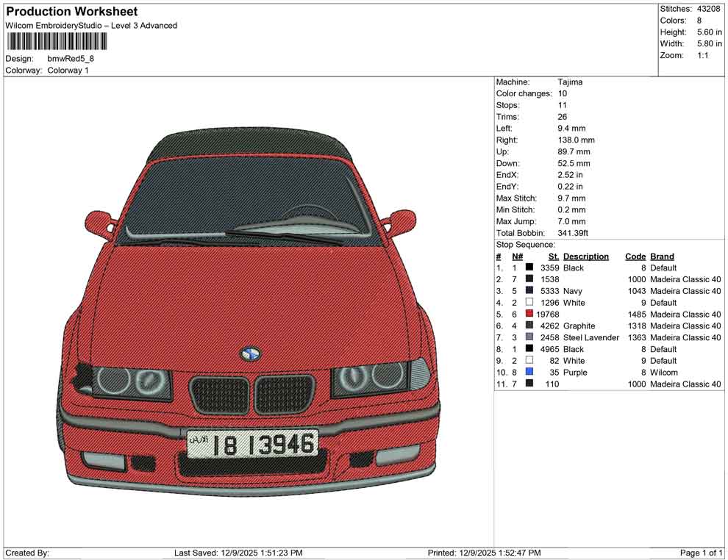Click the Graphite thread swatch
The width and height of the screenshot is (728, 560).
529,326
